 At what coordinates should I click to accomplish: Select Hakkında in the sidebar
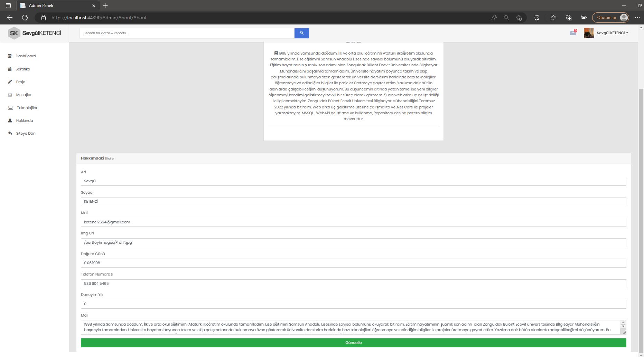[x=25, y=120]
